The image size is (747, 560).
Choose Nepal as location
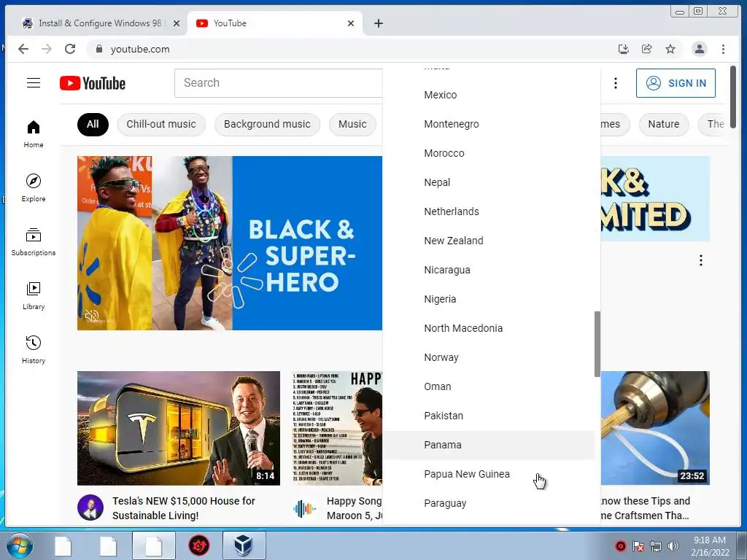coord(489,182)
